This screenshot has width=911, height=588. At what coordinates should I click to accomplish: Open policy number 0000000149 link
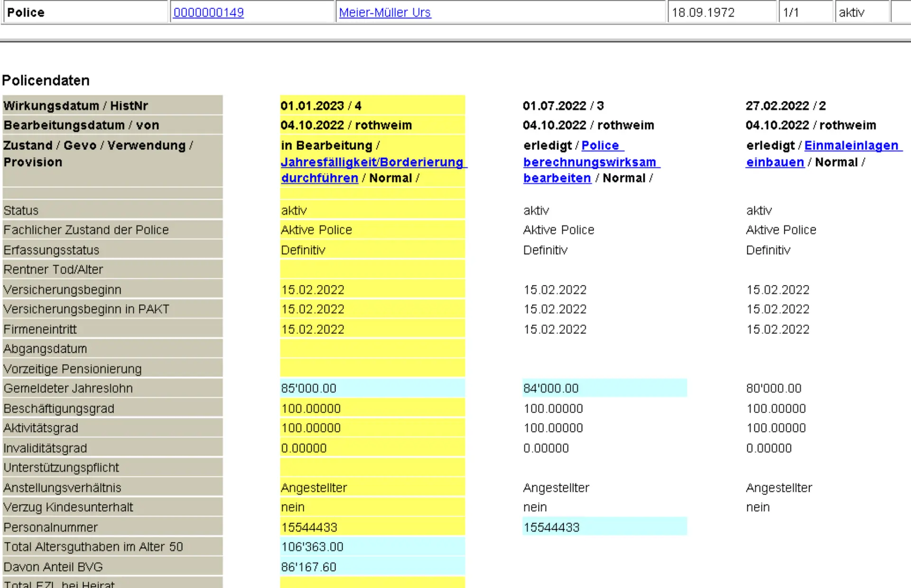[208, 12]
